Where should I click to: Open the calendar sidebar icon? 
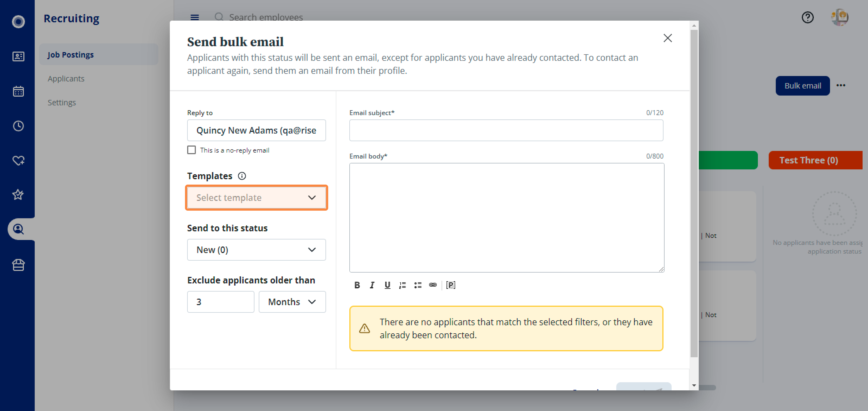[18, 91]
